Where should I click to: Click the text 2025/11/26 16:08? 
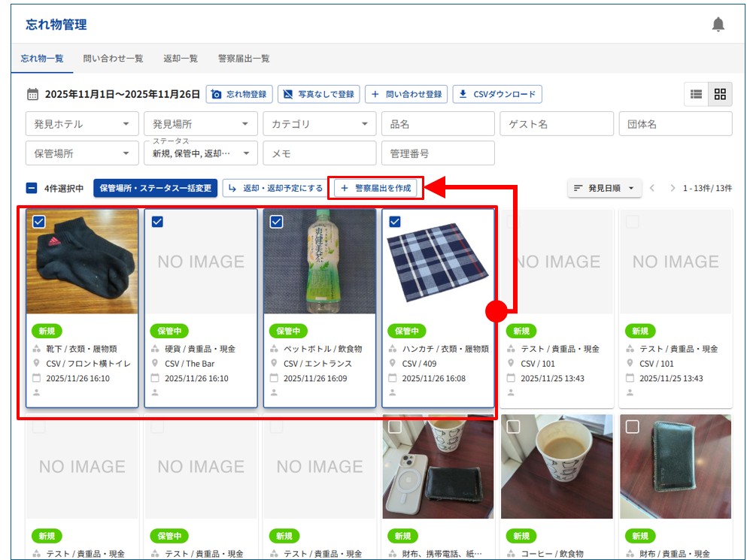[433, 378]
